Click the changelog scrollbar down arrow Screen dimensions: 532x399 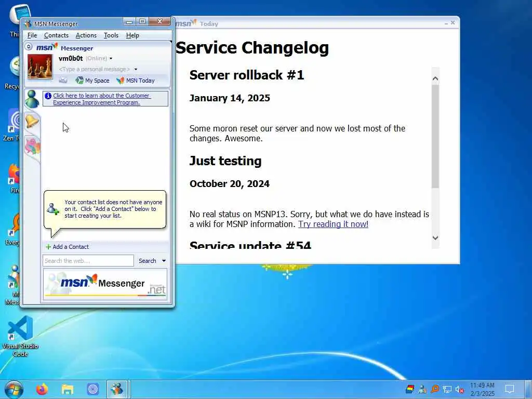[x=436, y=238]
